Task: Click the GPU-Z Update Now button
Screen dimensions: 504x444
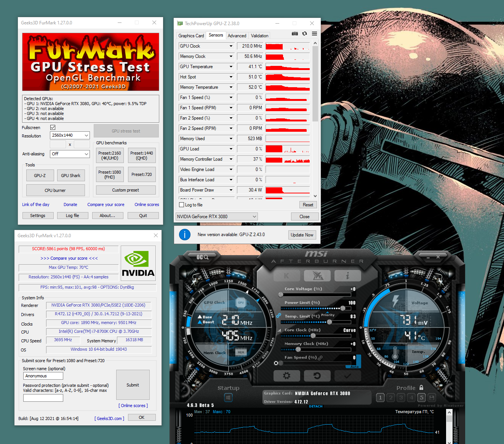Action: click(302, 235)
